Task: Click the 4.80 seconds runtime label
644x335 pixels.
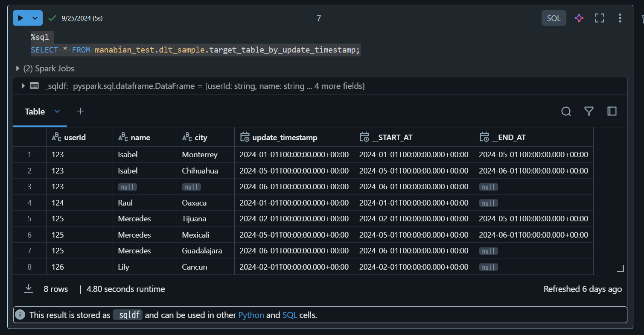Action: (x=125, y=289)
